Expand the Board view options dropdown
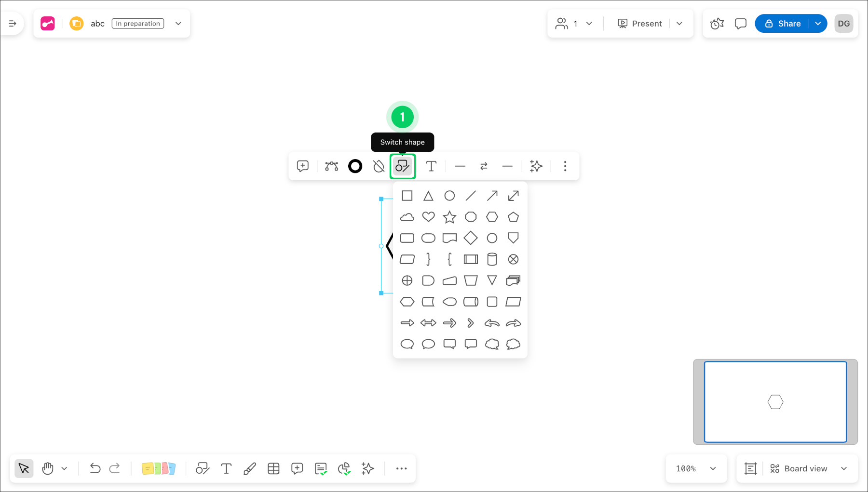Screen dimensions: 868x492 844,468
